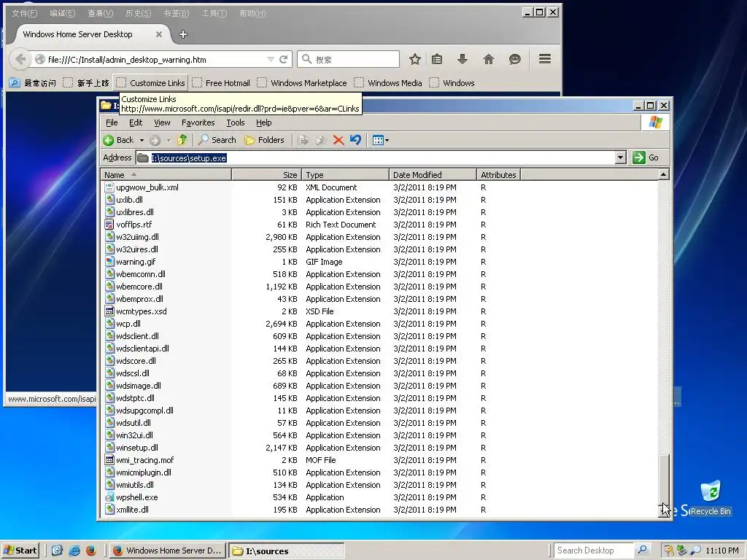Open a new Firefox tab
Viewport: 747px width, 560px height.
click(x=183, y=34)
